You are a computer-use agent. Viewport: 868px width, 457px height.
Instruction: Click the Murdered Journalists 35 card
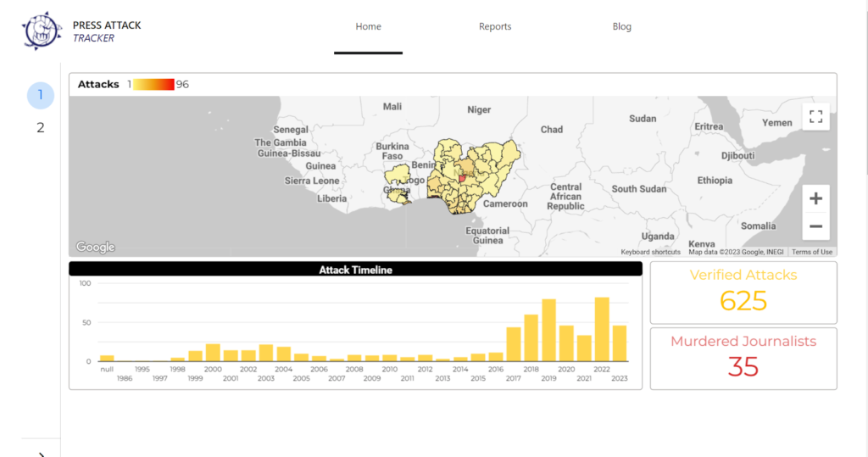click(743, 359)
